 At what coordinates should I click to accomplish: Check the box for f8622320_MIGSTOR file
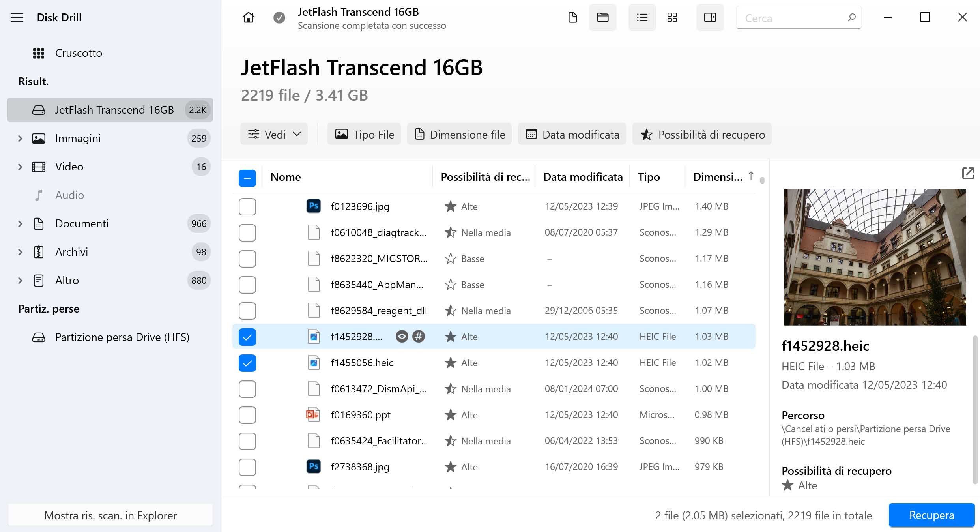[x=247, y=259]
